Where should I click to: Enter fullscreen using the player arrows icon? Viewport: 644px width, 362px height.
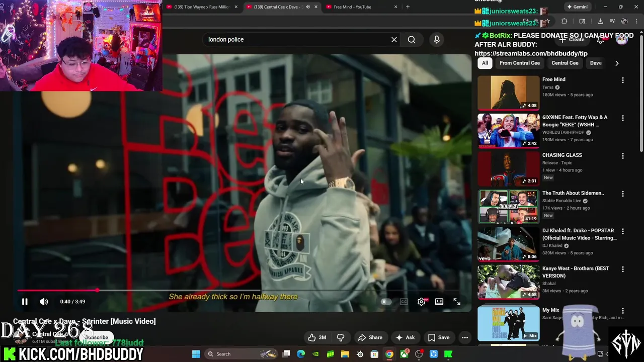(457, 302)
